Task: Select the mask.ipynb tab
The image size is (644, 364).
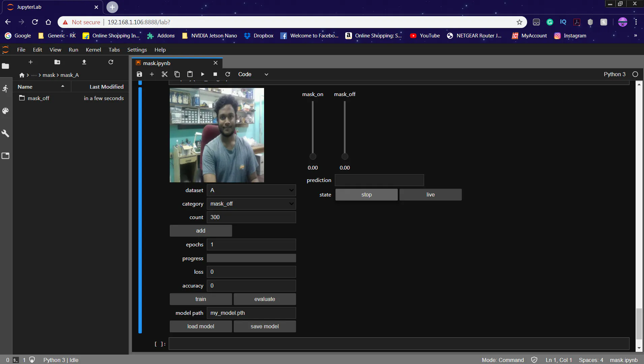Action: tap(157, 63)
